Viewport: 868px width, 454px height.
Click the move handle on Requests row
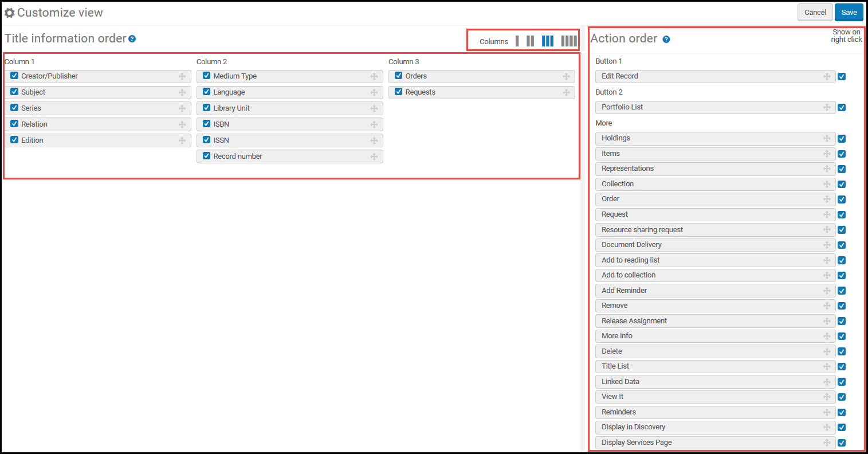(566, 92)
